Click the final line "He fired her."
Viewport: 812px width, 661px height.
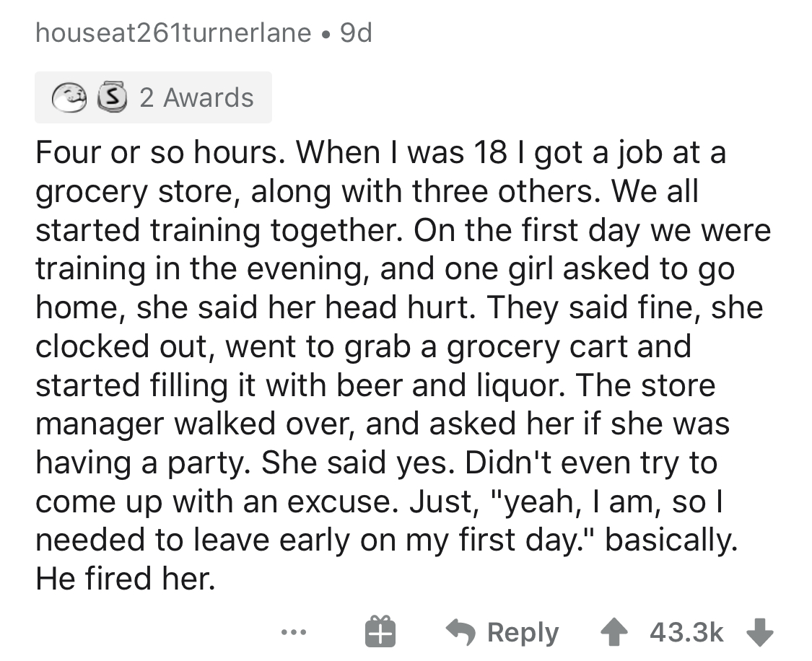pyautogui.click(x=126, y=579)
